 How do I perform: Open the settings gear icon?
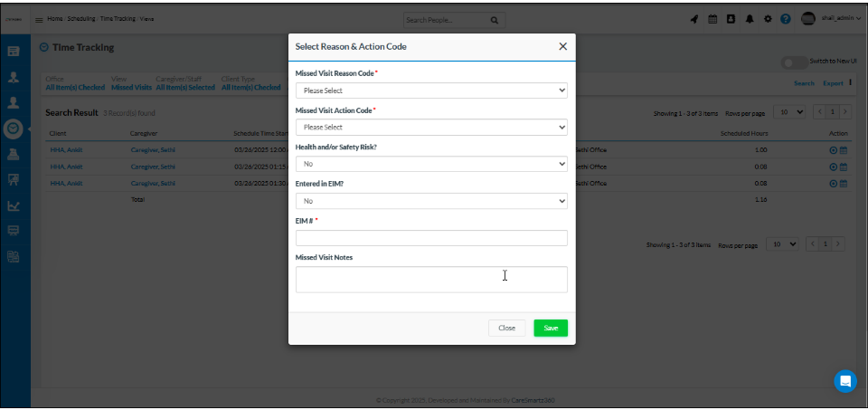[769, 19]
